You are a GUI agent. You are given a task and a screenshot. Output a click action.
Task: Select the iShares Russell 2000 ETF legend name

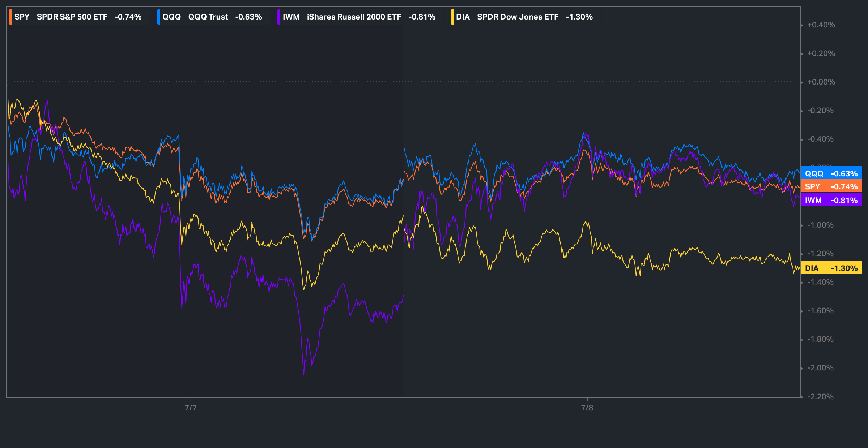[x=354, y=17]
